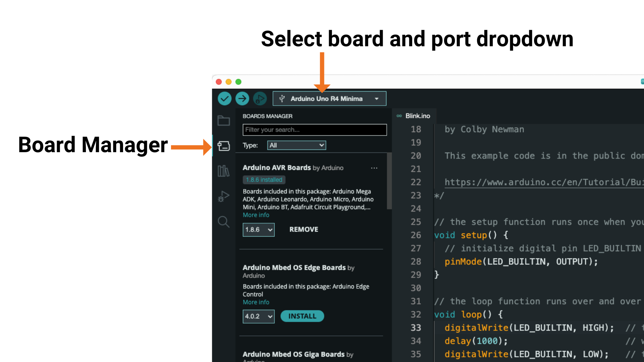Image resolution: width=644 pixels, height=362 pixels.
Task: Expand the Type filter dropdown set to All
Action: (x=297, y=145)
